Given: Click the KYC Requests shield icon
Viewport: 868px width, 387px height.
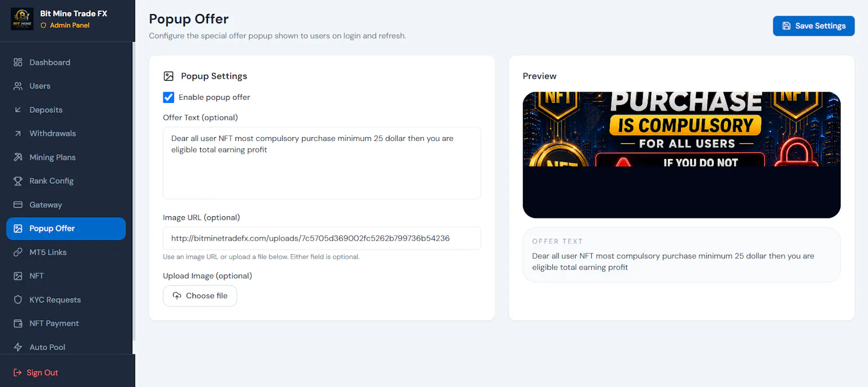Looking at the screenshot, I should click(x=18, y=300).
